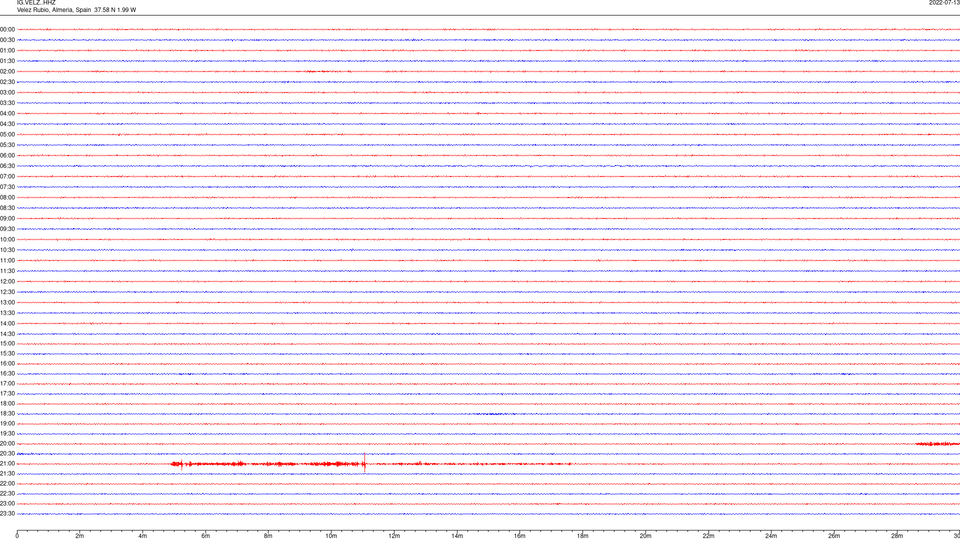The height and width of the screenshot is (540, 960).
Task: Click the 18:30 time label
Action: click(x=7, y=414)
